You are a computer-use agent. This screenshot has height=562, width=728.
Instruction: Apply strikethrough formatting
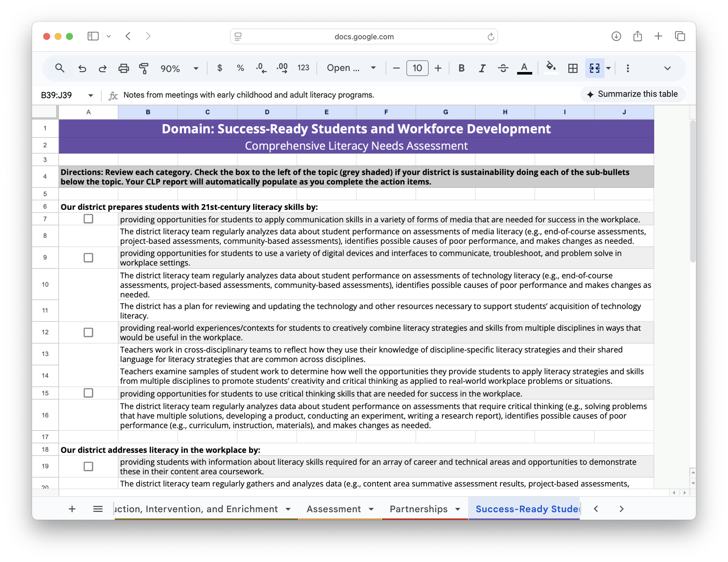tap(503, 68)
